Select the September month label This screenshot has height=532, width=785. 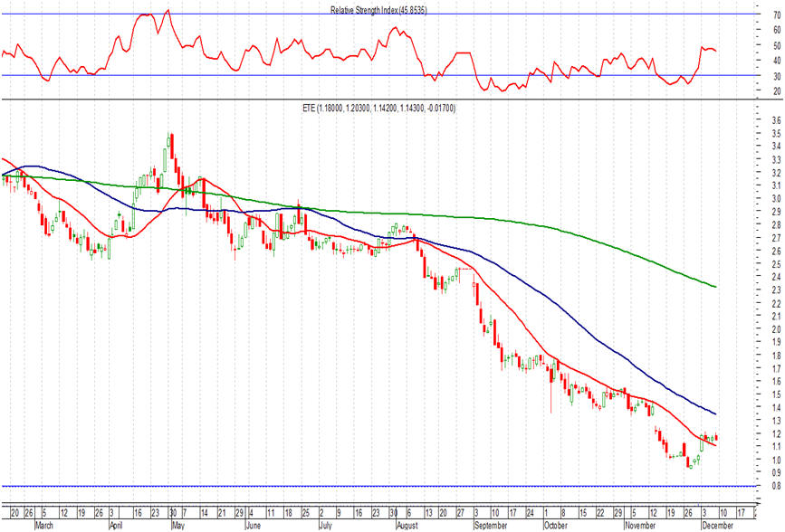click(x=490, y=526)
